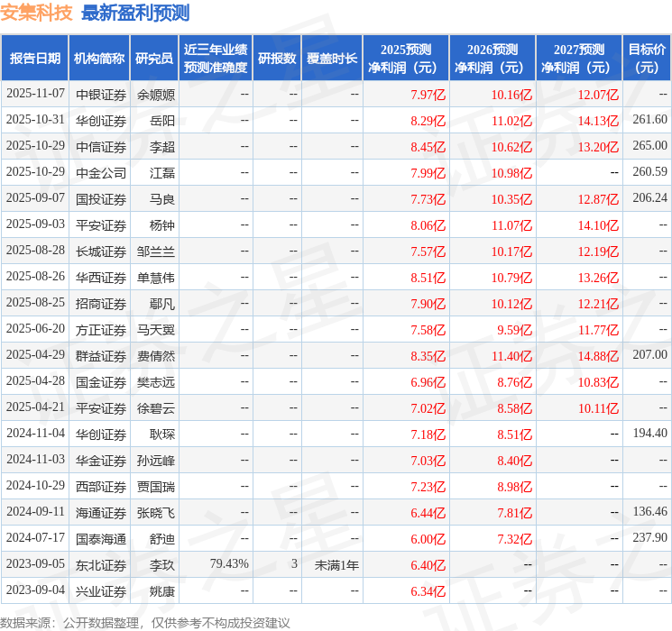This screenshot has height=631, width=672.
Task: Click the 安集科技 stock name title
Action: (x=37, y=14)
